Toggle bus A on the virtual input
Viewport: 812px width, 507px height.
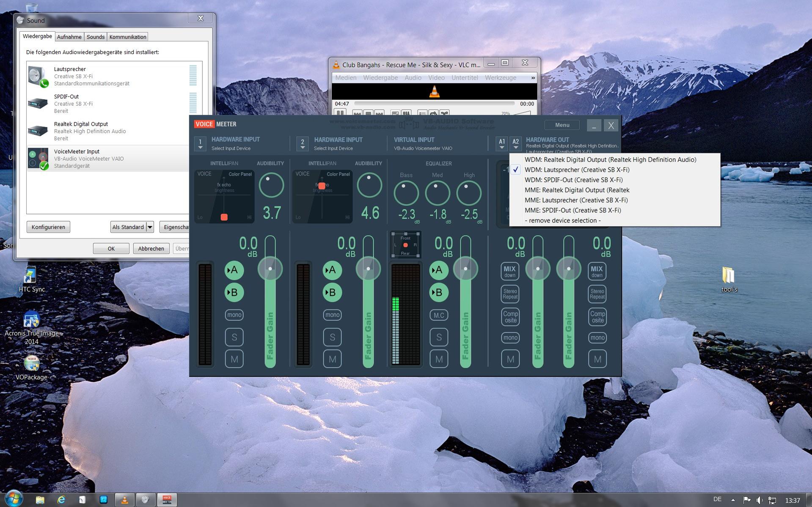coord(439,270)
